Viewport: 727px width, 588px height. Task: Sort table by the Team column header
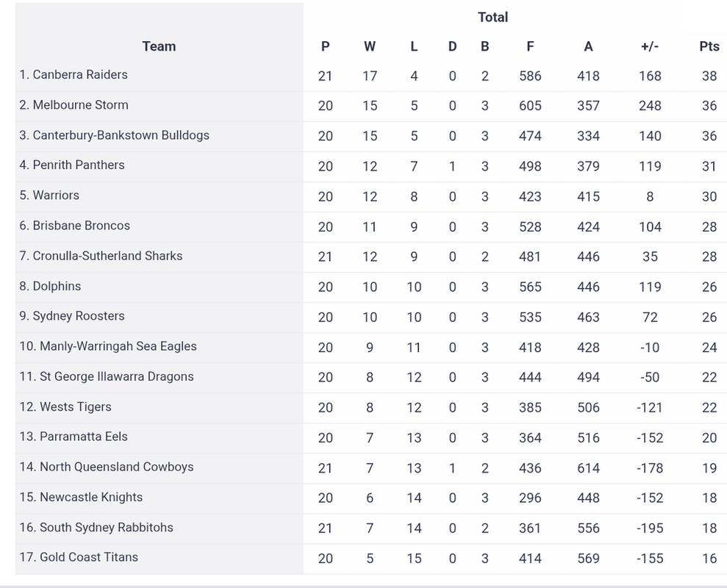(x=159, y=46)
